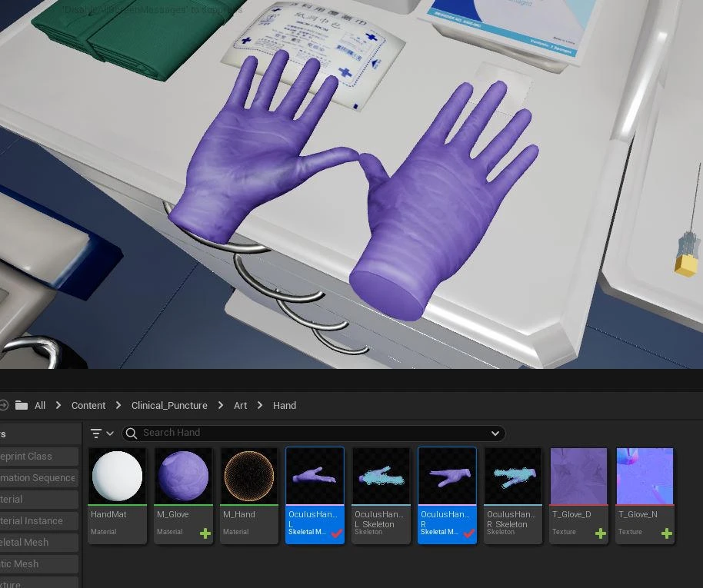Screen dimensions: 703x588
Task: Toggle the Skeletal Mesh filter
Action: [39, 543]
